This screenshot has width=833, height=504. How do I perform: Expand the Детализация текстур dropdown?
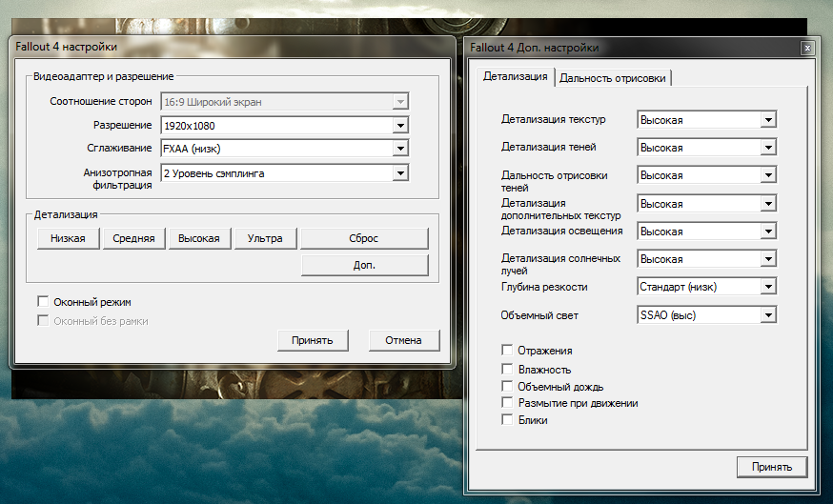tap(768, 120)
